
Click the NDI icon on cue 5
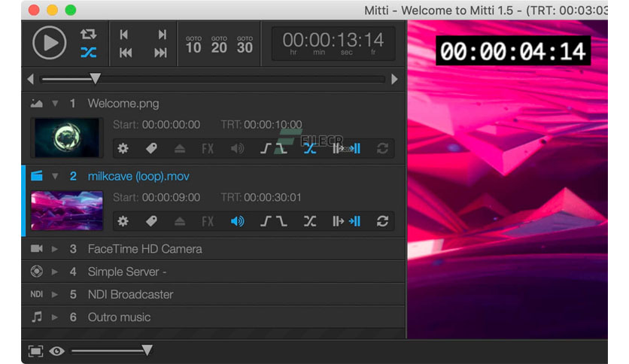click(37, 294)
